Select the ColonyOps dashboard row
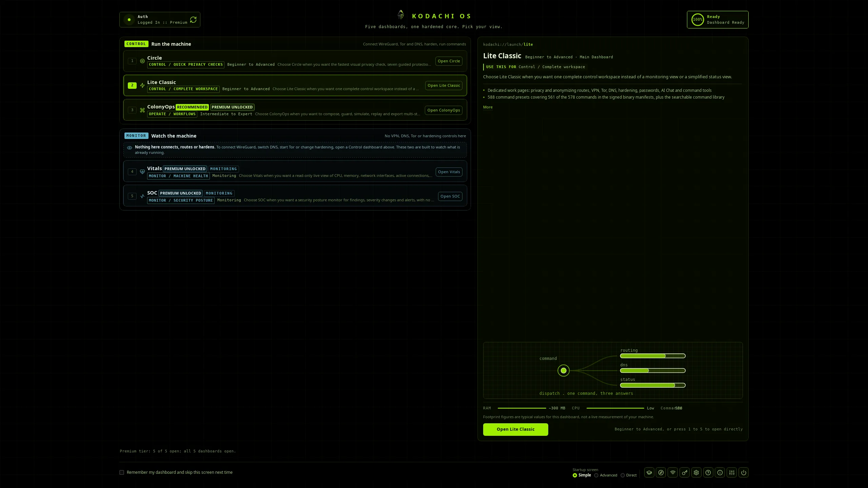This screenshot has height=488, width=868. 295,110
